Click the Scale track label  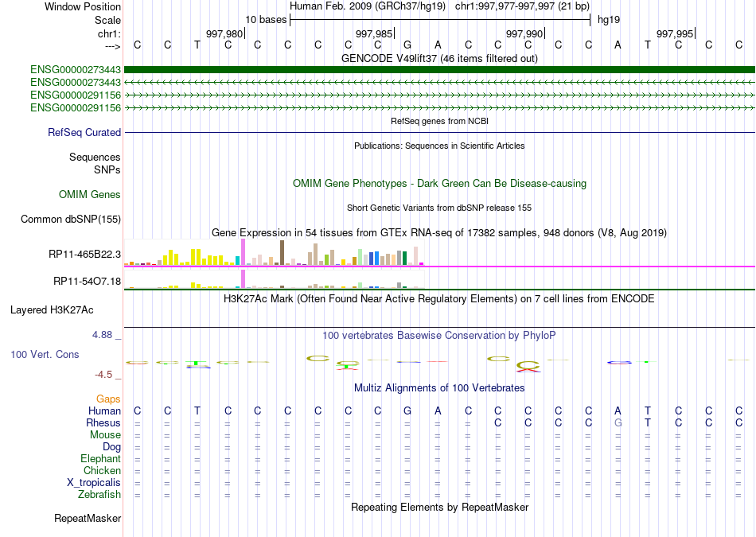[x=107, y=20]
